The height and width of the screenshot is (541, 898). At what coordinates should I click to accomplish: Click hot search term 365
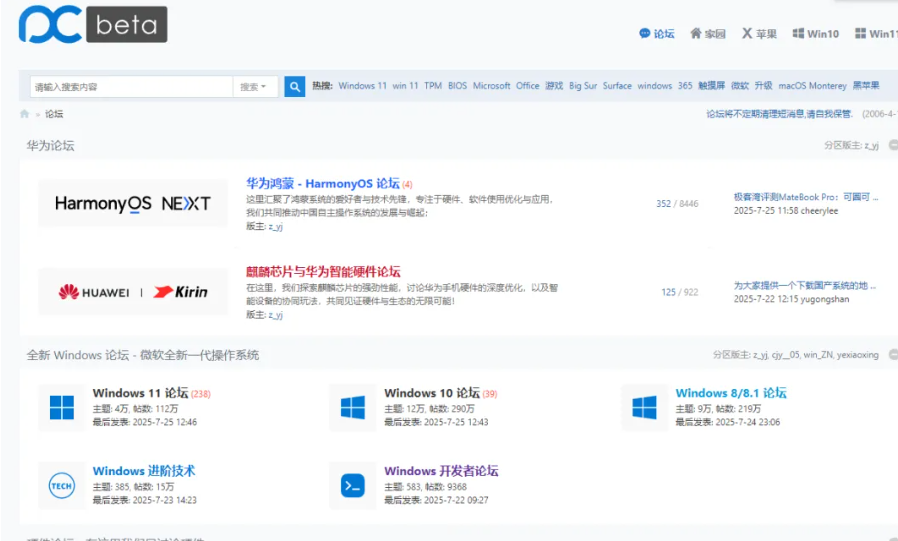[x=685, y=86]
